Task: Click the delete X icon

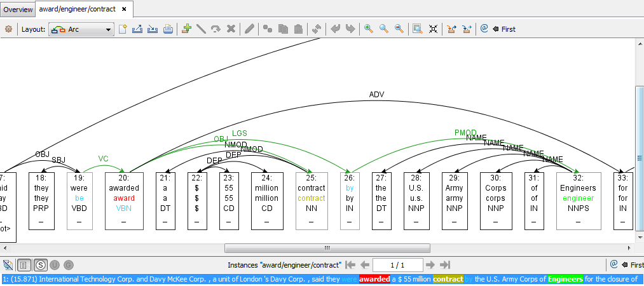Action: pos(231,29)
